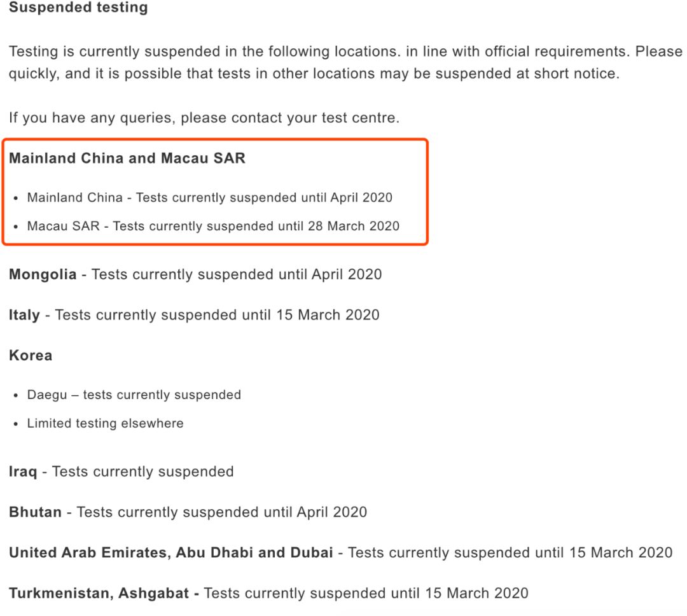Click the bold "Mongolia" label
The width and height of the screenshot is (687, 616).
tap(43, 275)
